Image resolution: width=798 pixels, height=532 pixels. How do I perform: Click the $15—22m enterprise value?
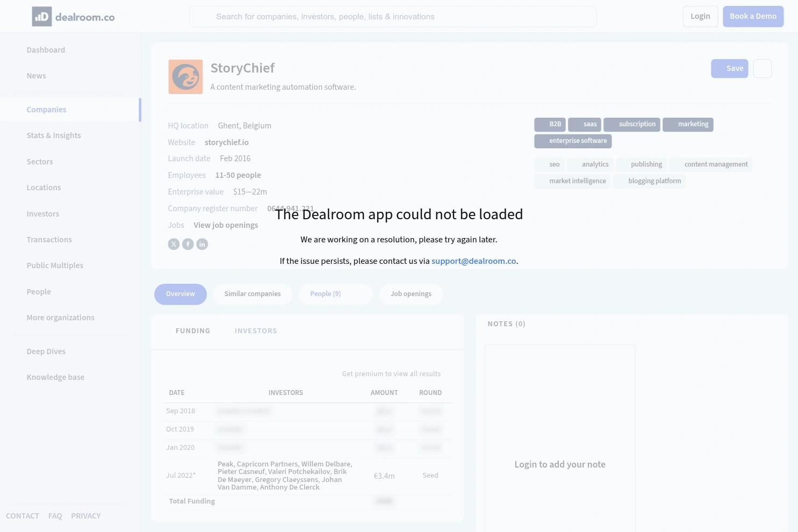coord(250,192)
